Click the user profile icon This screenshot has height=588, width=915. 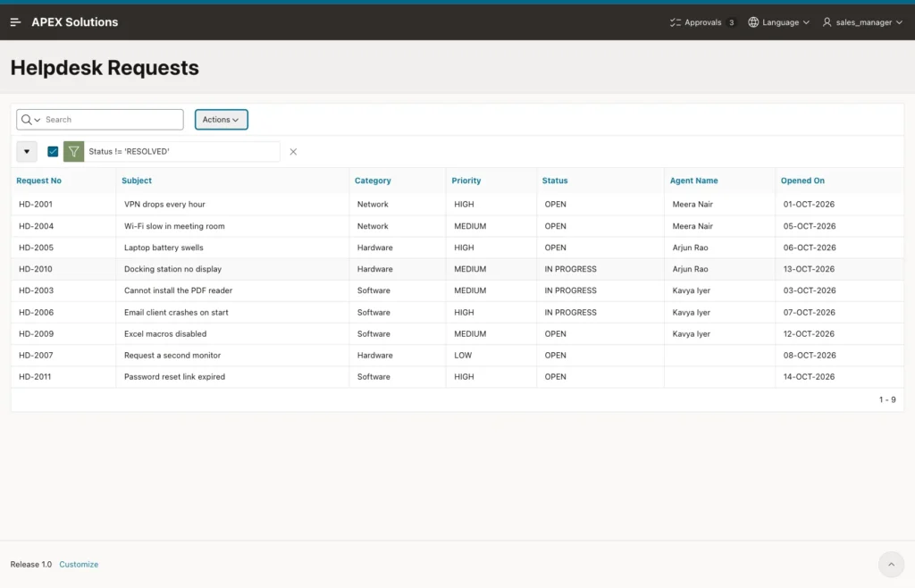(x=827, y=22)
